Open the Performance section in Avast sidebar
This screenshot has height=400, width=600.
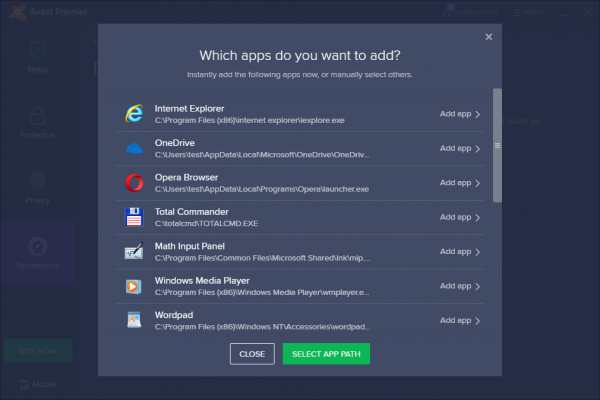pyautogui.click(x=38, y=253)
